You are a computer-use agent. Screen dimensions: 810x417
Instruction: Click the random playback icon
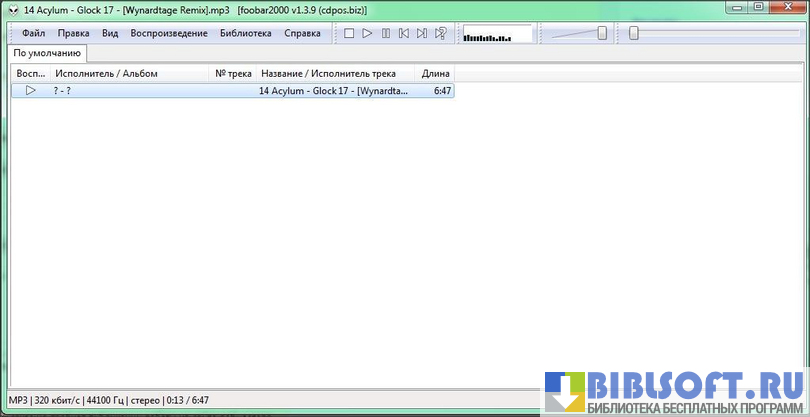point(440,33)
